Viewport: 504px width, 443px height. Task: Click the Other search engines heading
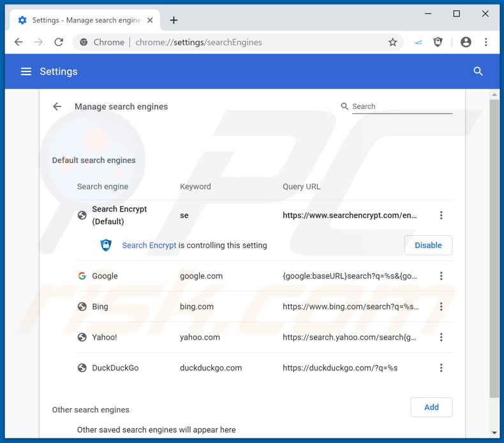coord(91,410)
